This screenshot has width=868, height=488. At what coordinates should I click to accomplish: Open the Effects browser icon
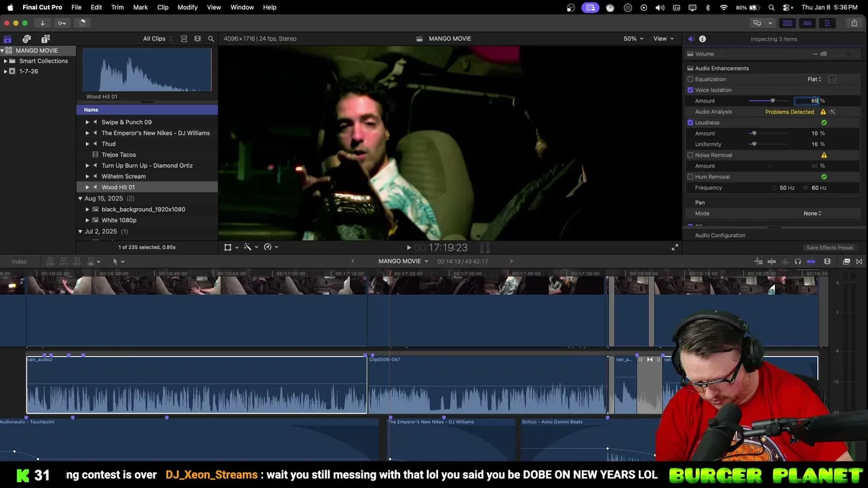(x=846, y=262)
